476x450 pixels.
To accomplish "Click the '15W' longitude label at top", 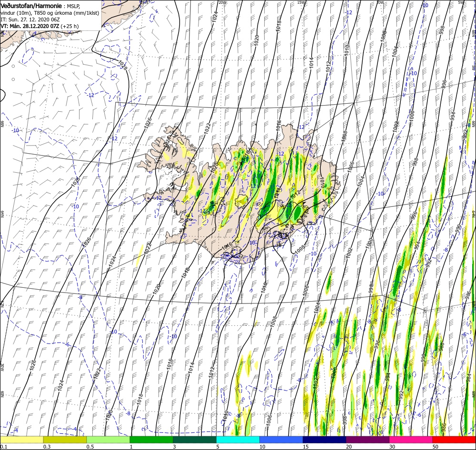I will pos(301,2).
